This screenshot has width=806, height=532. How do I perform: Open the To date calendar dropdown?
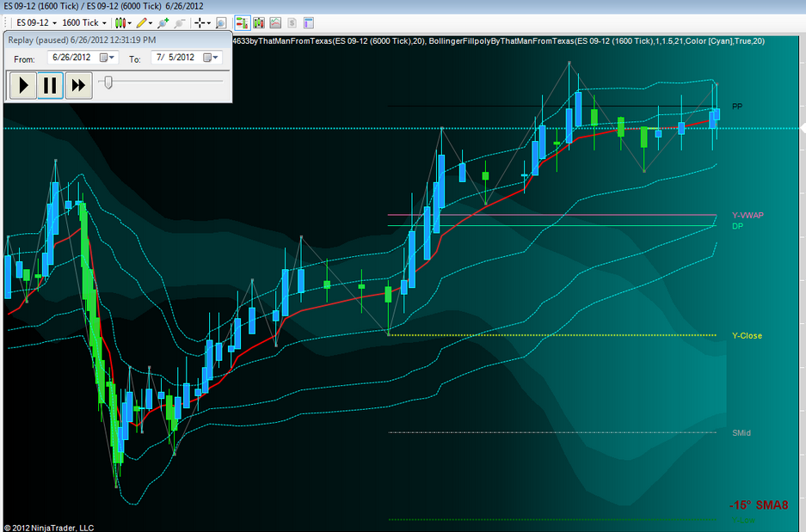click(212, 58)
